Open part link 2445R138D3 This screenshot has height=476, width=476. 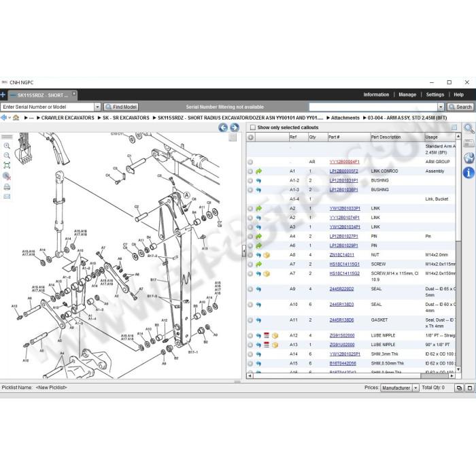tap(341, 305)
